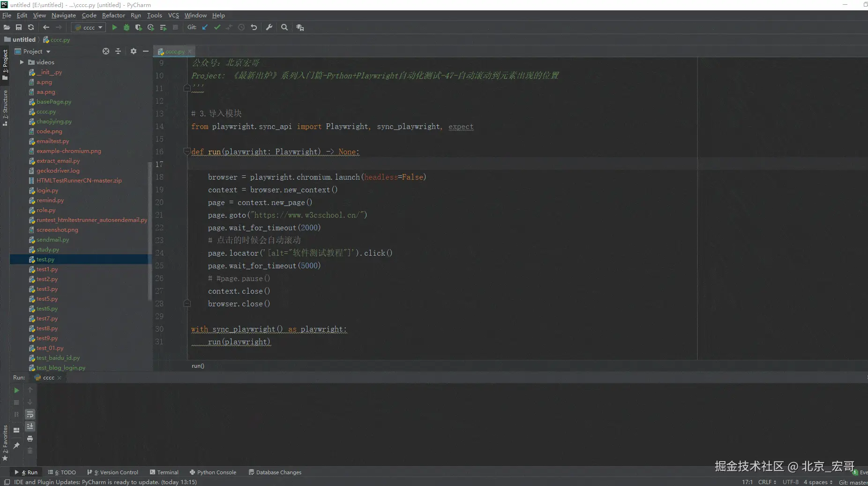Click UTF-8 encoding in status bar
The image size is (868, 486).
point(790,482)
